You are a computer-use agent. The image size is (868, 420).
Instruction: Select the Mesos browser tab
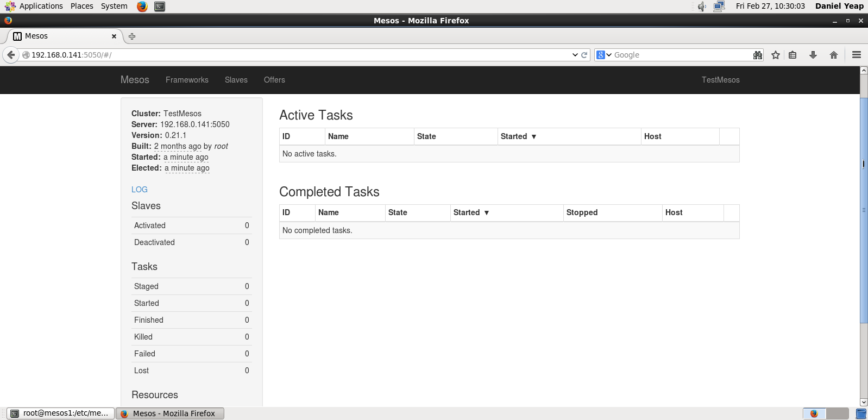(x=64, y=36)
